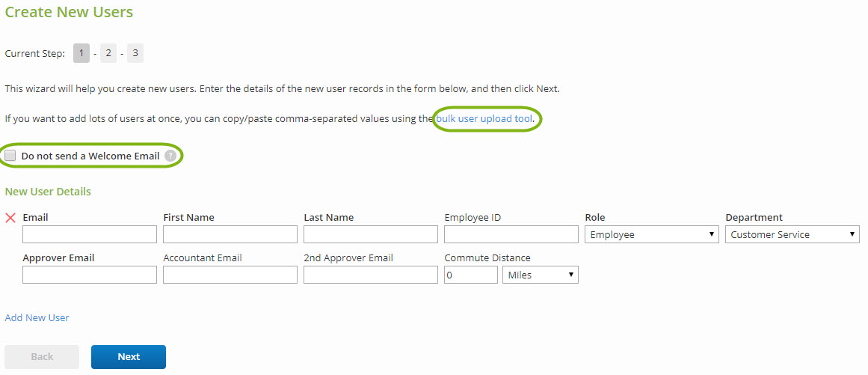Click the Next button
The height and width of the screenshot is (375, 868).
coord(129,357)
